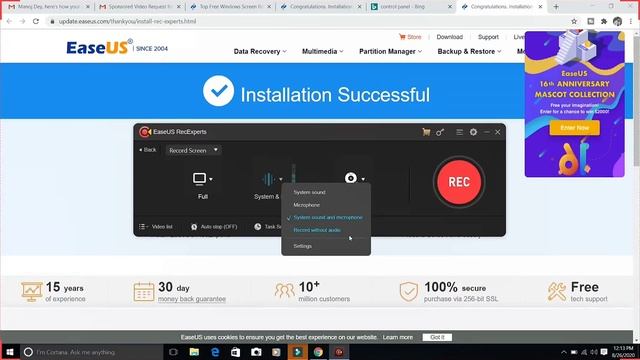Click Enter Now on anniversary banner

574,128
